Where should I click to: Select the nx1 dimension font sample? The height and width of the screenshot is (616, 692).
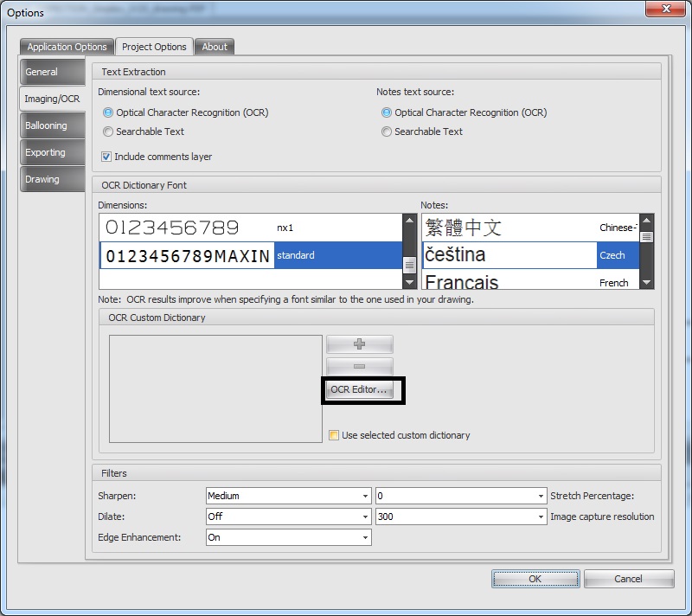251,228
